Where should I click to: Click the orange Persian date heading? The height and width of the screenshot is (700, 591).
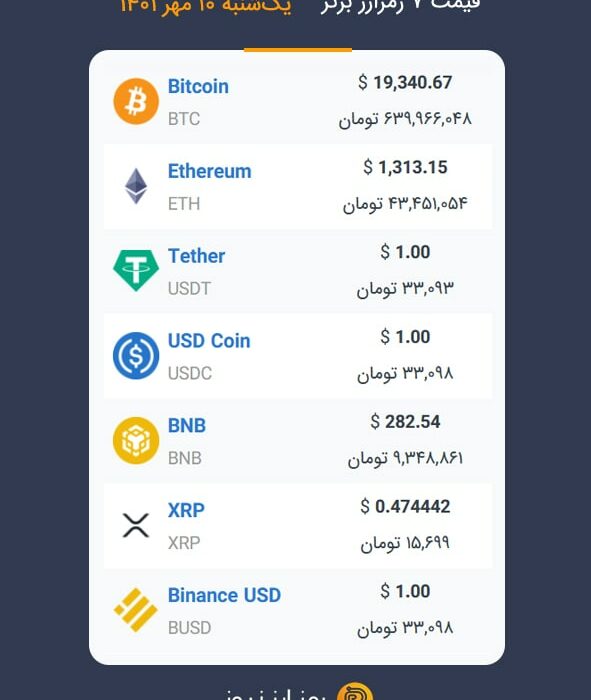coord(206,7)
